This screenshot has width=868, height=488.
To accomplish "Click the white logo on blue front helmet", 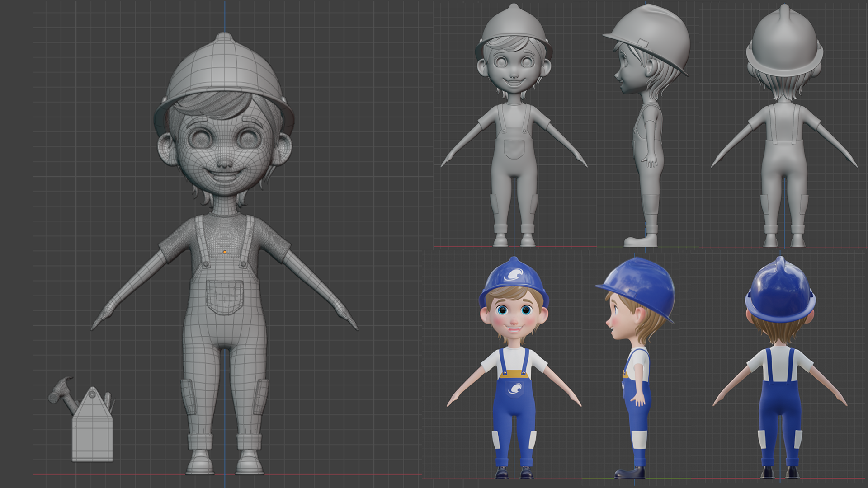I will 514,275.
